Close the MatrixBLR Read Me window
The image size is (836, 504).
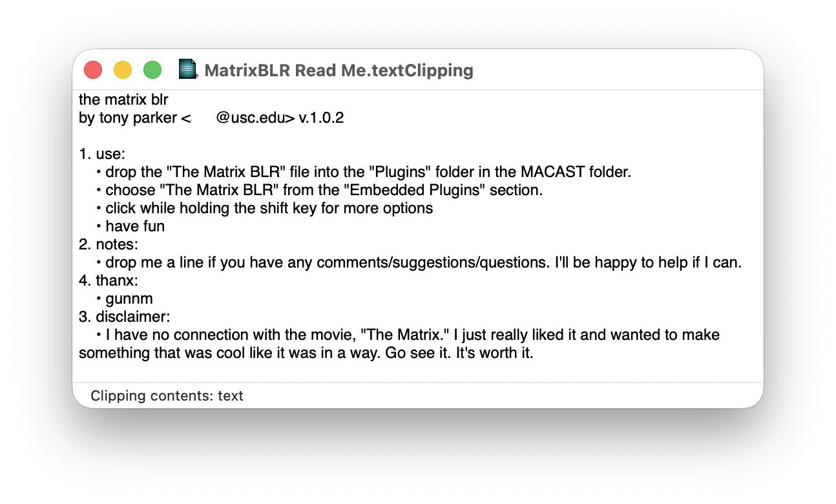[x=93, y=70]
